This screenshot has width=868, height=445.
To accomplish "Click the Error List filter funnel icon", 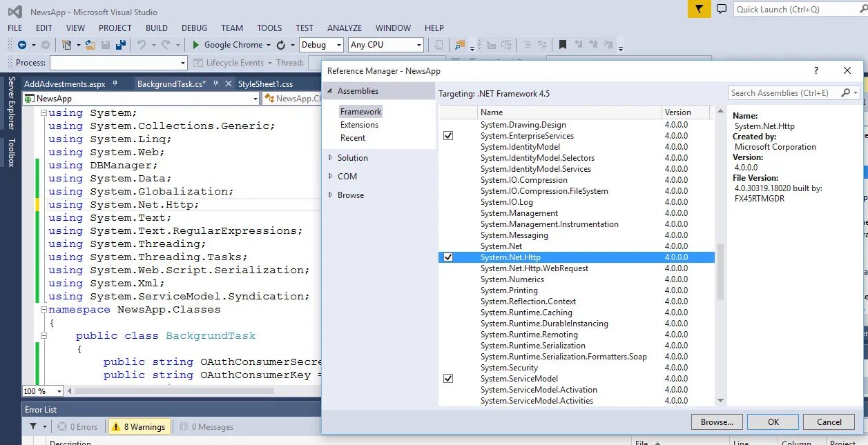I will pyautogui.click(x=33, y=427).
